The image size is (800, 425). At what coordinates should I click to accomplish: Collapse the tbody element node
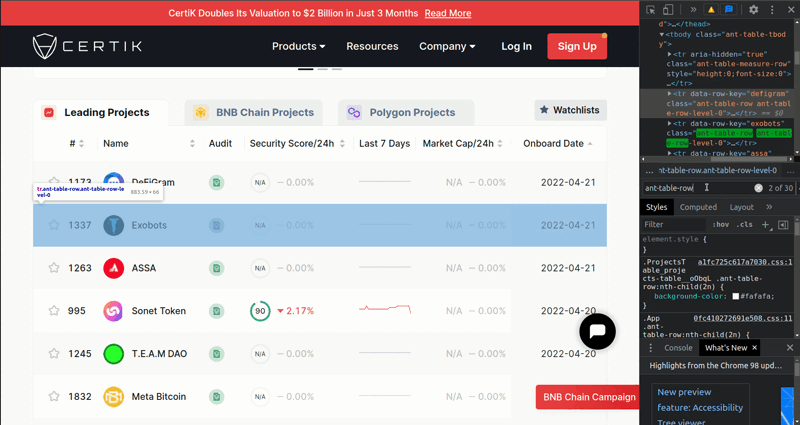[x=662, y=35]
